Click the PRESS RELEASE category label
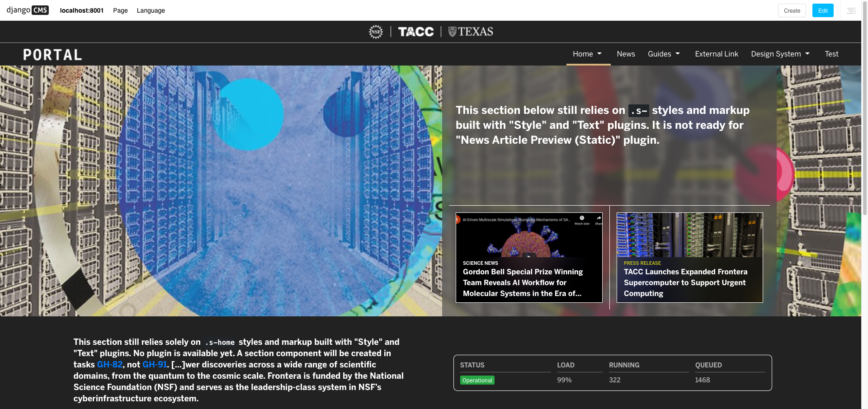 pyautogui.click(x=642, y=263)
